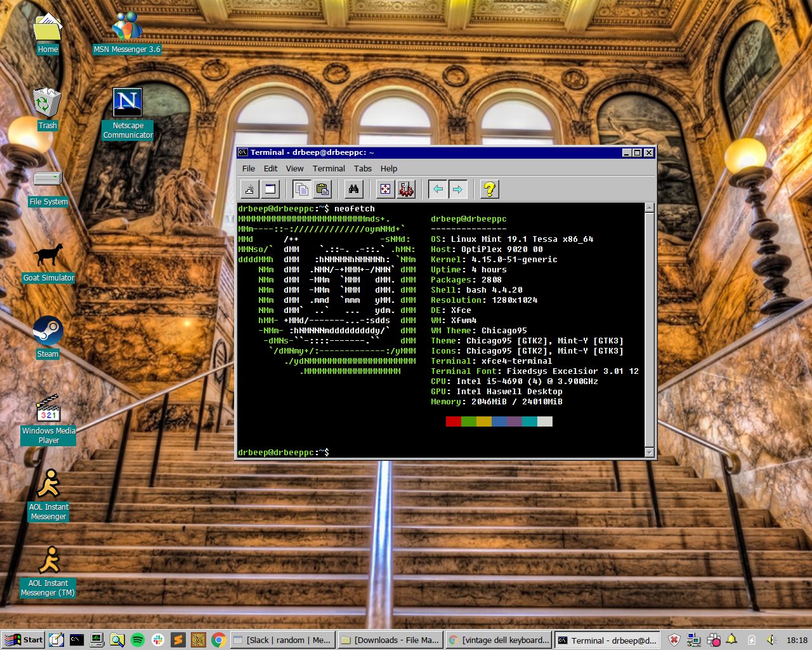Open Find with the binoculars toolbar icon

[353, 189]
